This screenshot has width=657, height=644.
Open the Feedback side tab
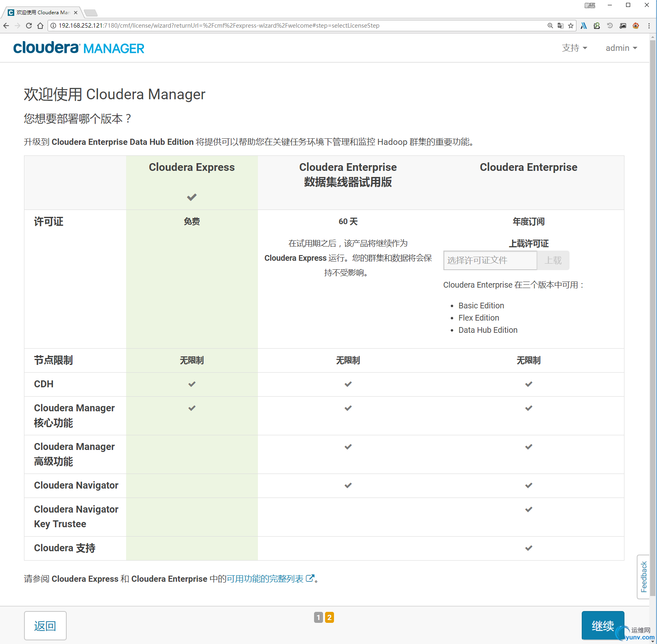pos(644,577)
